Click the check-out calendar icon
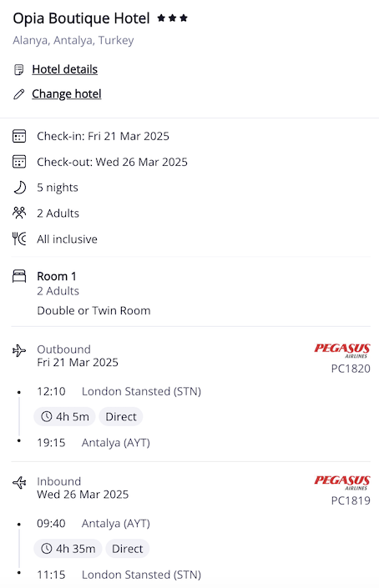This screenshot has width=379, height=588. point(19,162)
